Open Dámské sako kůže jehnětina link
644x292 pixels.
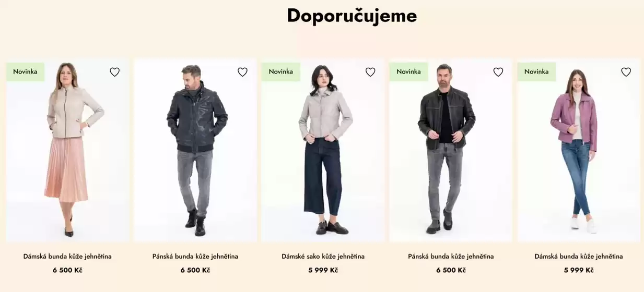(323, 257)
